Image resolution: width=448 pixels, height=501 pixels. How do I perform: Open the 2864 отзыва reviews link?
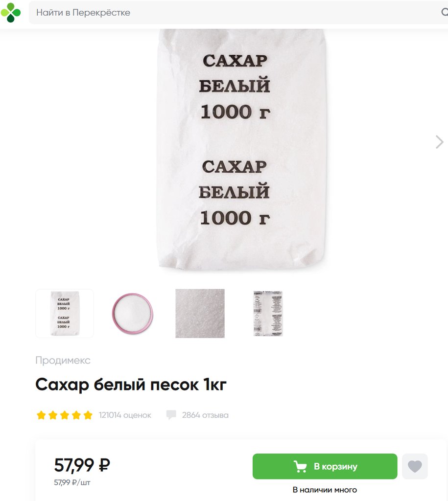pyautogui.click(x=205, y=415)
